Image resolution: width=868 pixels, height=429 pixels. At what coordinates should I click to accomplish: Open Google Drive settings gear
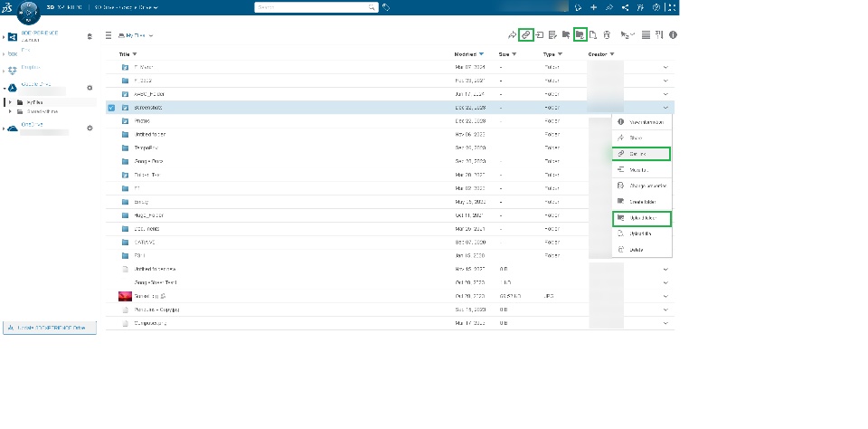point(90,88)
